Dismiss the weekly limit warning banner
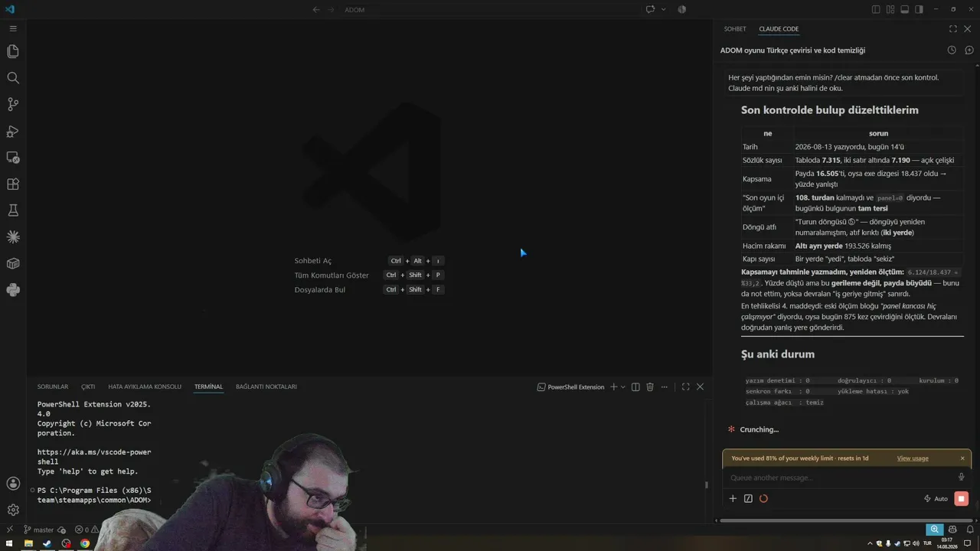The width and height of the screenshot is (980, 551). tap(962, 458)
